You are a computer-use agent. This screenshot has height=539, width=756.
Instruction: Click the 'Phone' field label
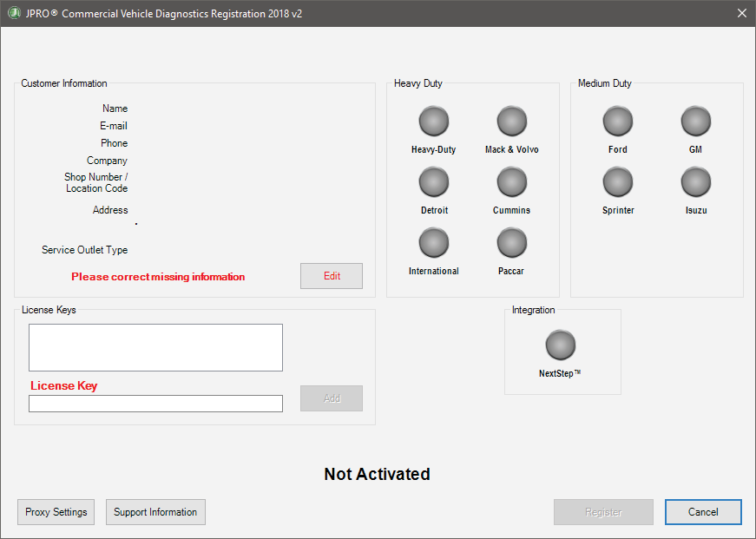coord(115,143)
